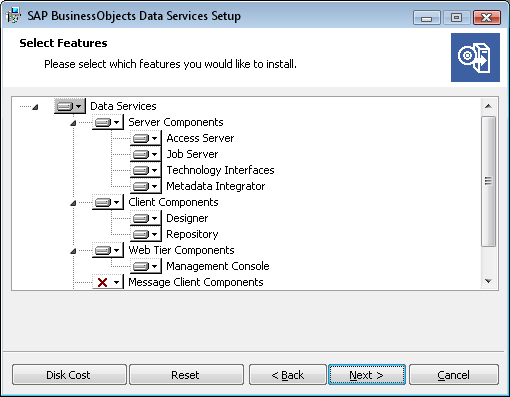
Task: Open the Repository feature install dropdown
Action: coord(146,234)
